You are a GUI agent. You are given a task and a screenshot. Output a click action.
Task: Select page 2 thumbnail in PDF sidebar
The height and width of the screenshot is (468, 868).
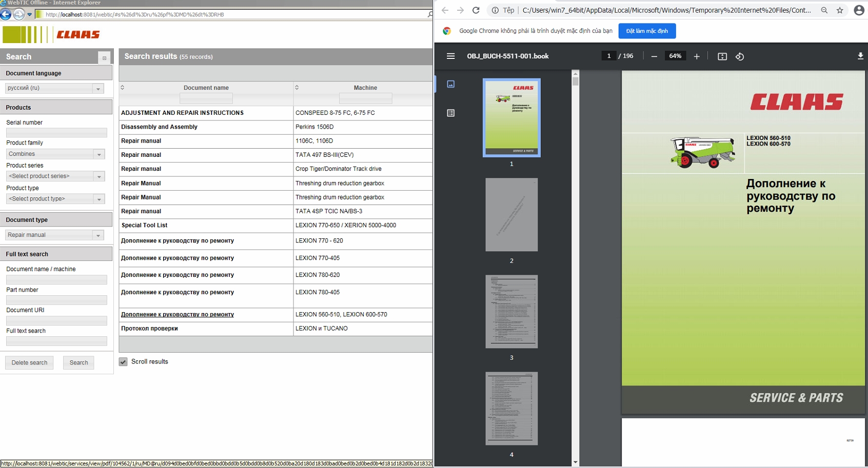click(511, 215)
